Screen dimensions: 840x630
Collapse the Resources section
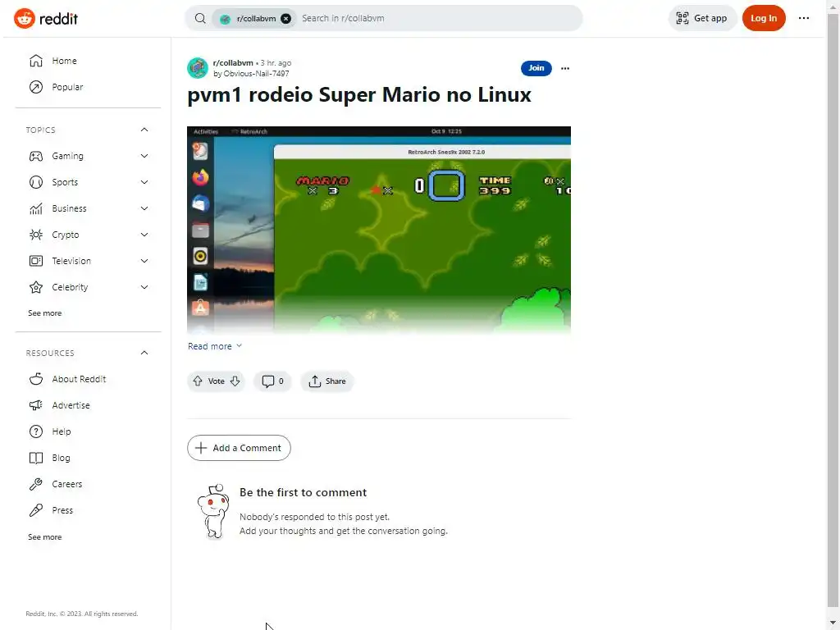coord(144,353)
